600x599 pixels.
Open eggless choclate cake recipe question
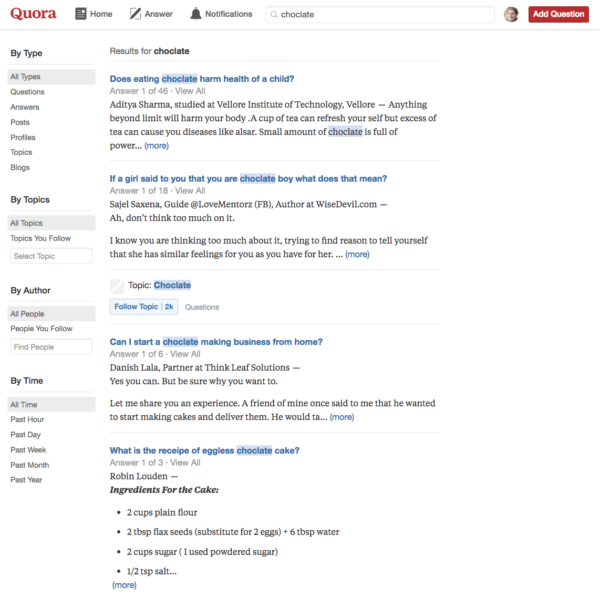click(x=204, y=450)
